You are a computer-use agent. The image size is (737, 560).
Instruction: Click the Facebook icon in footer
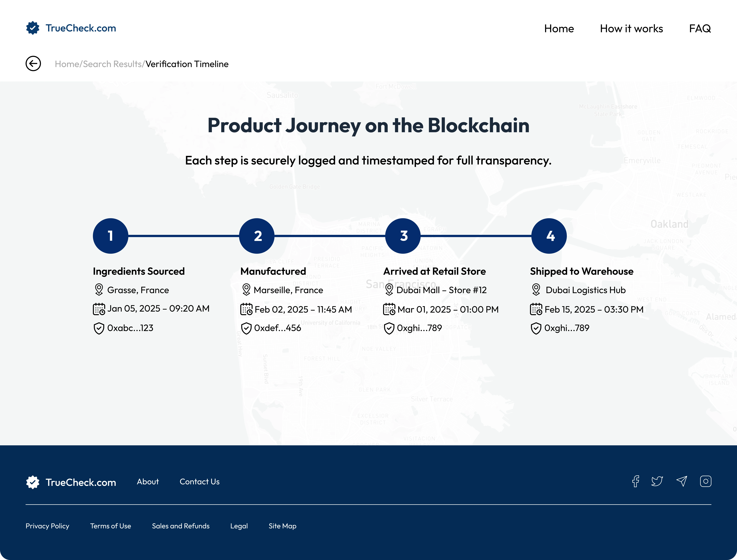pyautogui.click(x=635, y=481)
